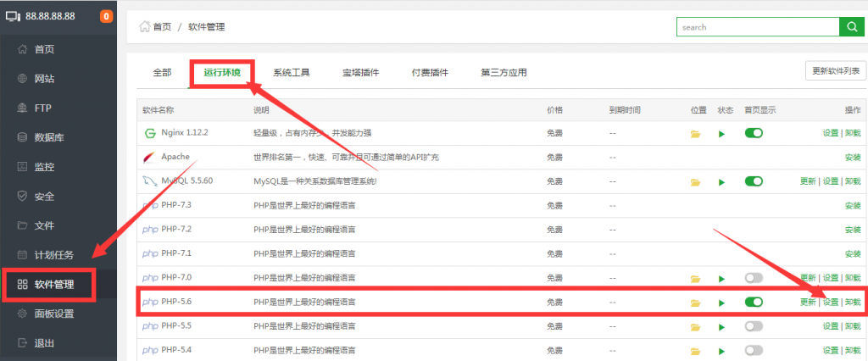Click 卸载 link for Nginx 1.12.2
This screenshot has width=868, height=361.
853,133
